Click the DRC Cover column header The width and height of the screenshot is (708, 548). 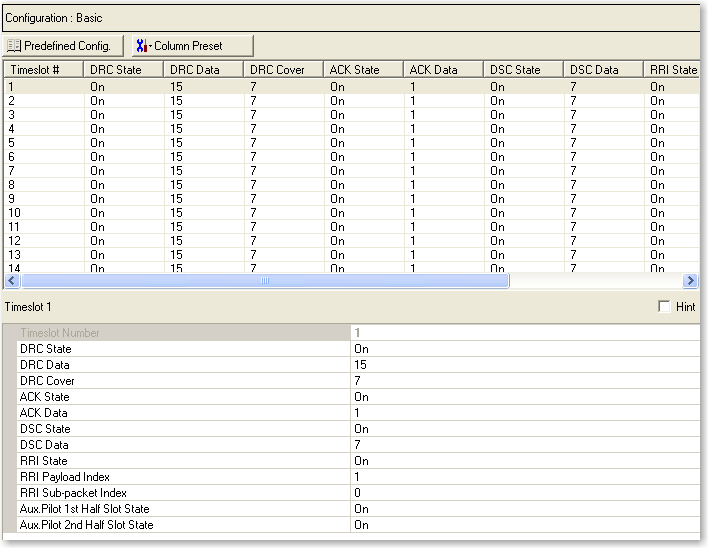coord(284,70)
